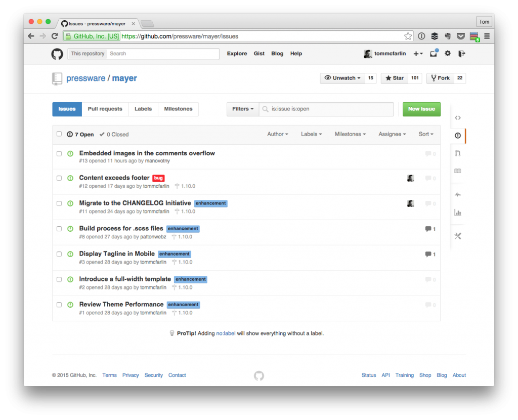518x420 pixels.
Task: Click the browser reload button
Action: click(55, 36)
